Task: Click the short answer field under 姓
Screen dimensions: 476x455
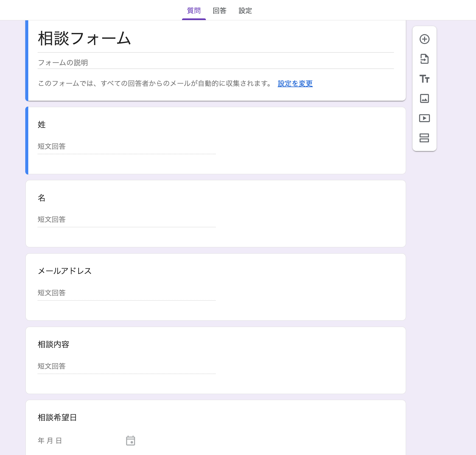Action: (x=126, y=147)
